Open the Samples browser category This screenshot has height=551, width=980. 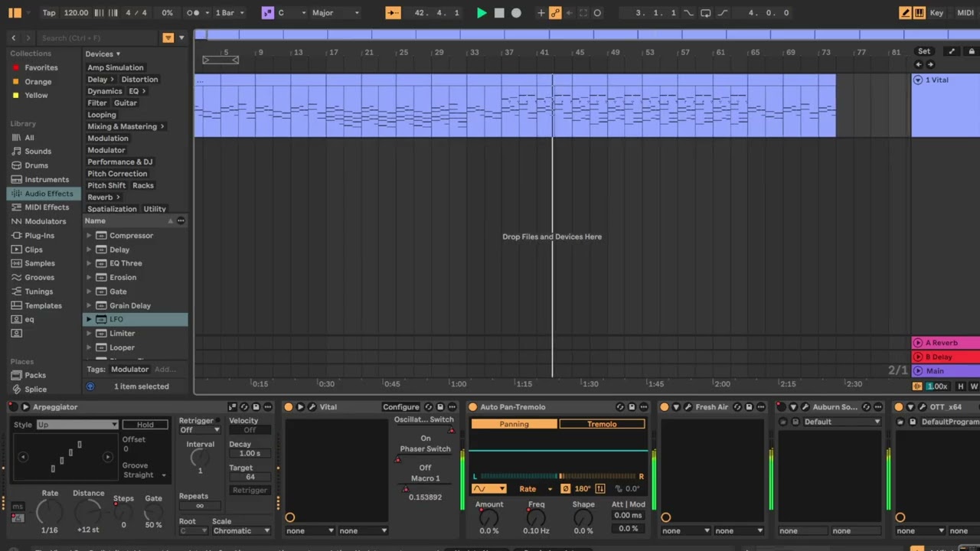pos(40,263)
